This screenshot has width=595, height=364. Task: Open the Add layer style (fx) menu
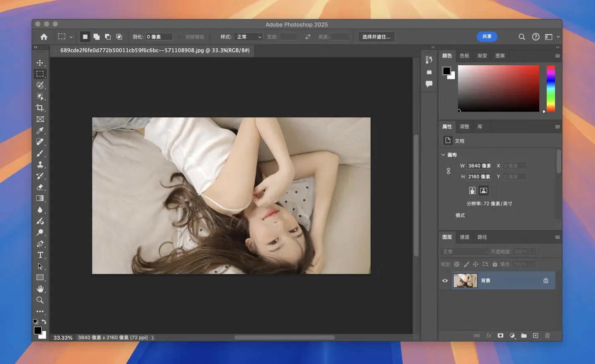[488, 336]
